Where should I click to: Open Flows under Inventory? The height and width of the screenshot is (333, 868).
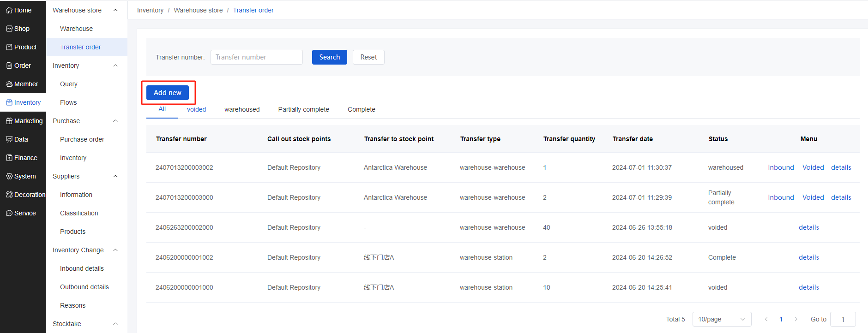point(87,102)
